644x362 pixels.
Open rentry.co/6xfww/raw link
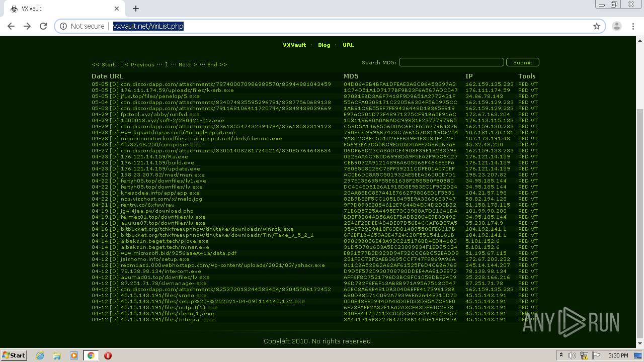coord(147,205)
